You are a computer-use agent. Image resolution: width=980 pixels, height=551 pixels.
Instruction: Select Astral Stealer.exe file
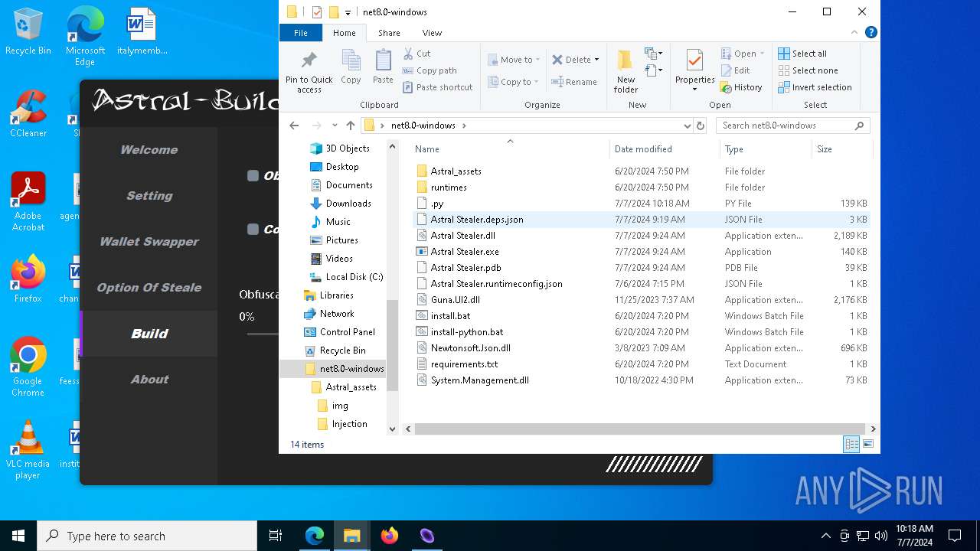click(464, 252)
